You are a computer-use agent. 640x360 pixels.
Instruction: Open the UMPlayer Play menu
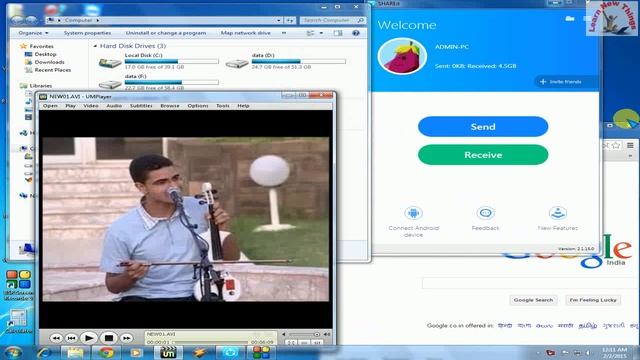pyautogui.click(x=70, y=106)
